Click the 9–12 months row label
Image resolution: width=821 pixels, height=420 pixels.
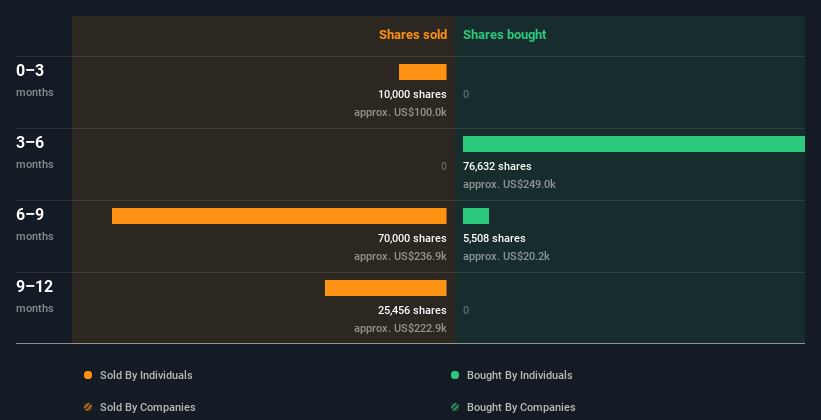(x=35, y=296)
